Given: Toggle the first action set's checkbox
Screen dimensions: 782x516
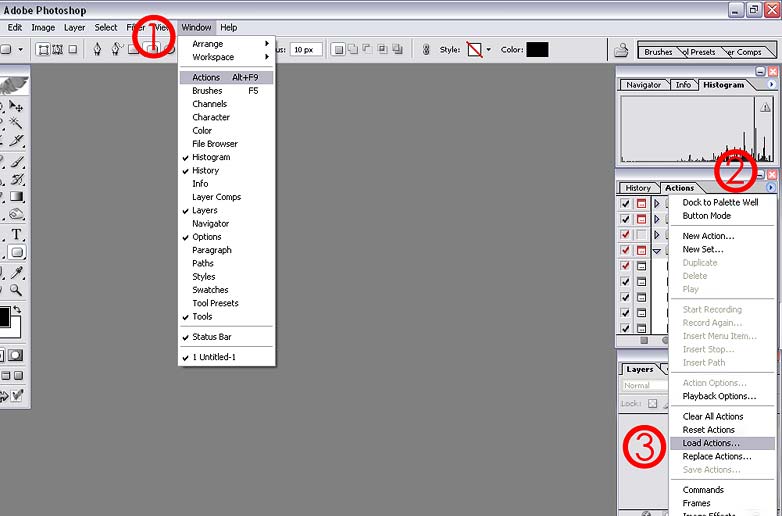Looking at the screenshot, I should (626, 203).
